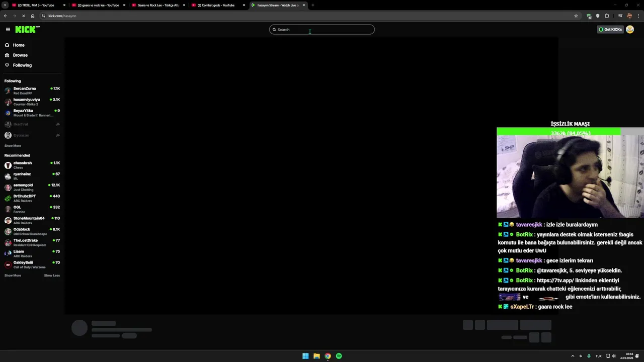Close the Combat gods tab

244,5
